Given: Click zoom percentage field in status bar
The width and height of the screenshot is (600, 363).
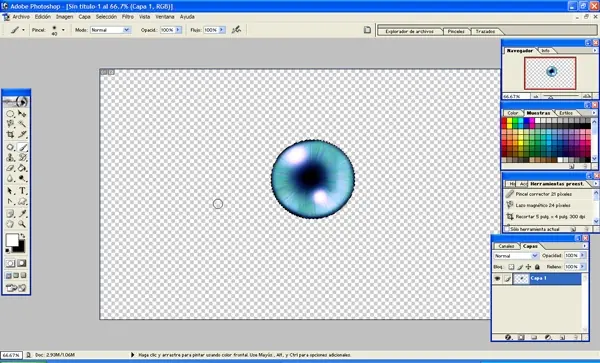Looking at the screenshot, I should point(11,355).
